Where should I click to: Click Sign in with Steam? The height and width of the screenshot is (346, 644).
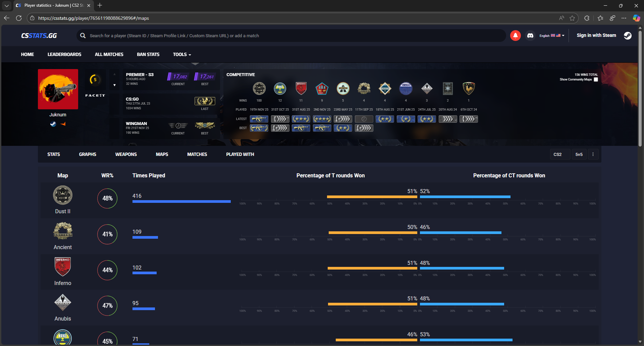(x=596, y=35)
